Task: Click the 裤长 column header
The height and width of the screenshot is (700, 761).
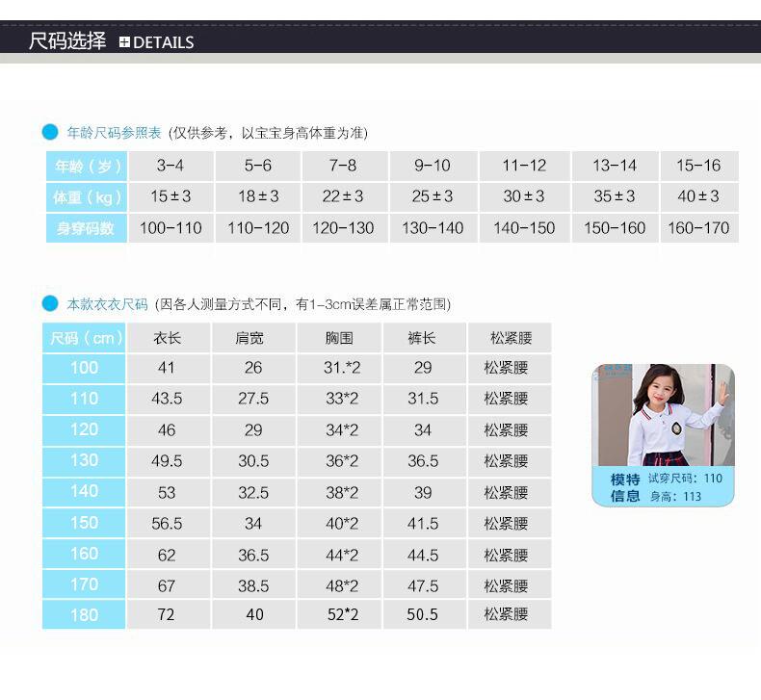Action: pyautogui.click(x=423, y=338)
